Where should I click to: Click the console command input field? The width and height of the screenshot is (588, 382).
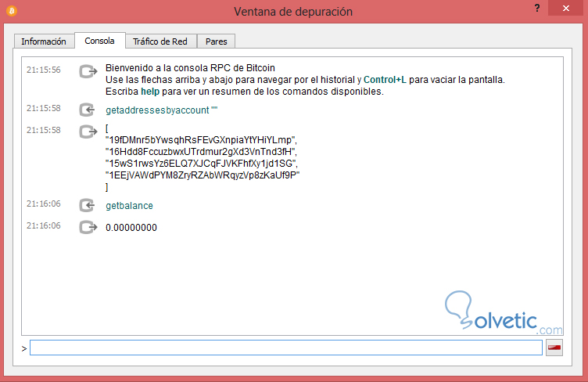click(x=286, y=348)
